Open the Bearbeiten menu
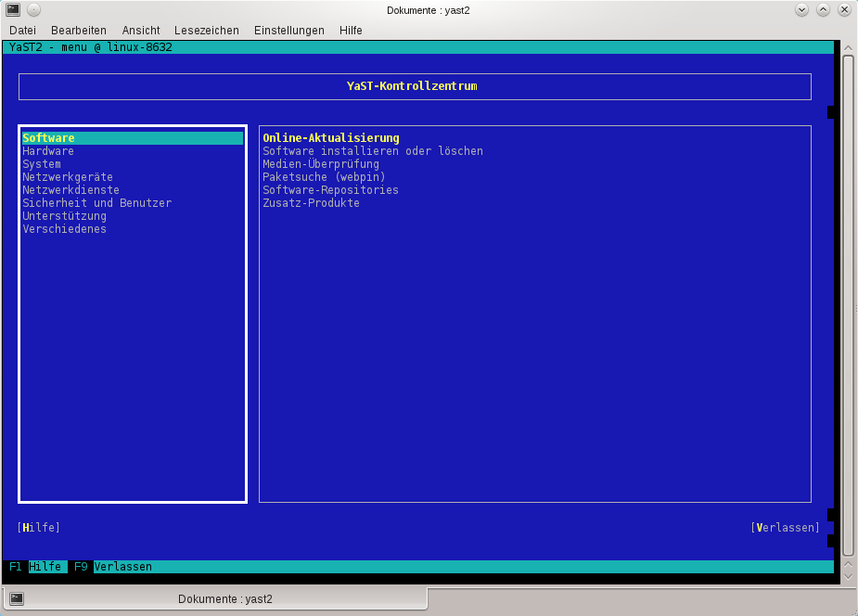Image resolution: width=858 pixels, height=616 pixels. click(x=79, y=31)
